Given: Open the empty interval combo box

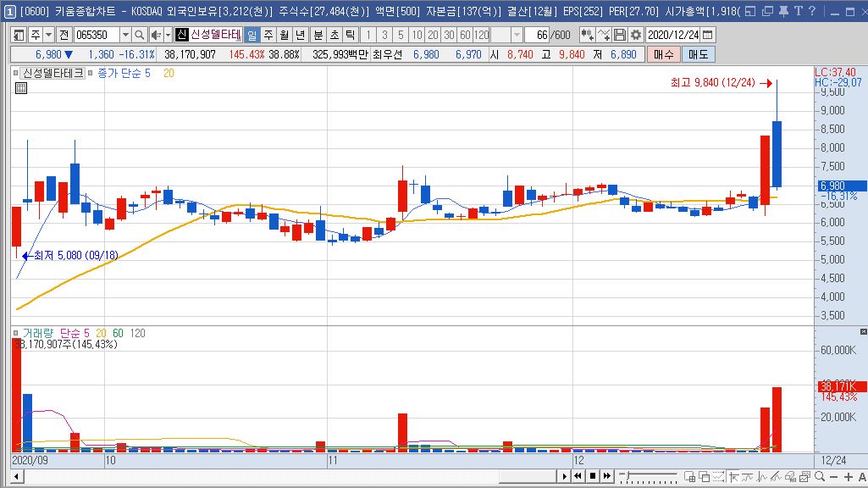Looking at the screenshot, I should pyautogui.click(x=506, y=35).
